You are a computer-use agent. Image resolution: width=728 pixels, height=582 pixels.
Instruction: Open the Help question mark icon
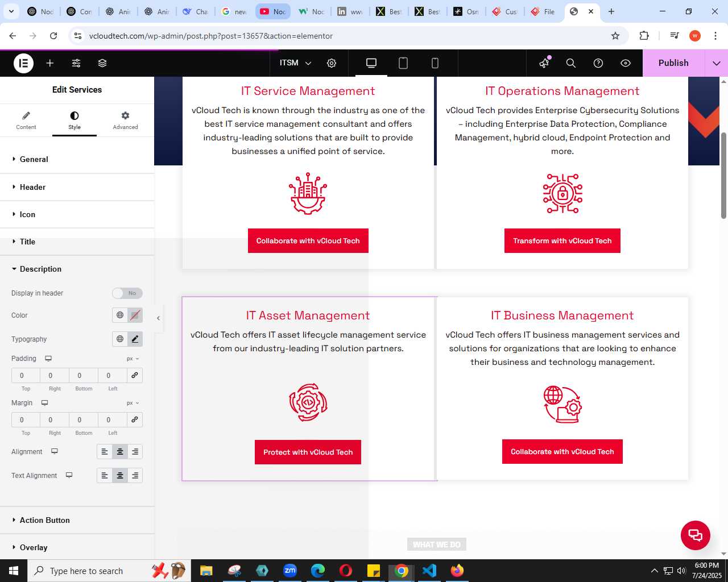pyautogui.click(x=598, y=63)
